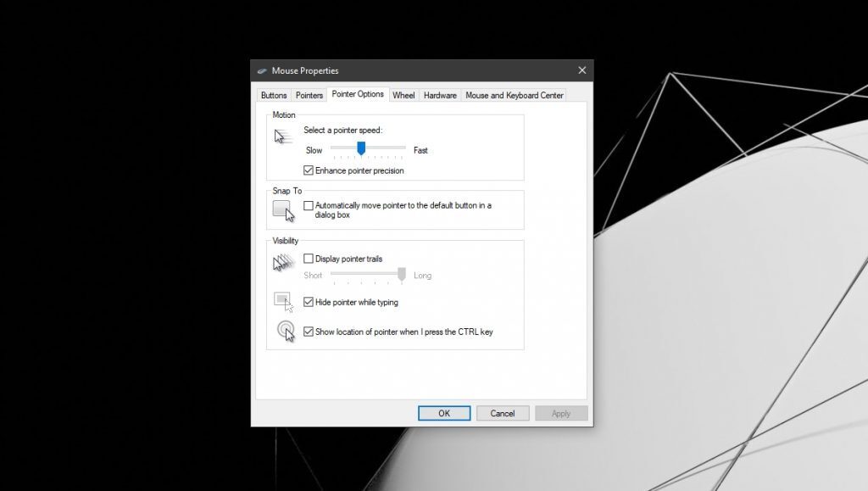Enable automatically move pointer to default button
Image resolution: width=868 pixels, height=491 pixels.
[310, 205]
